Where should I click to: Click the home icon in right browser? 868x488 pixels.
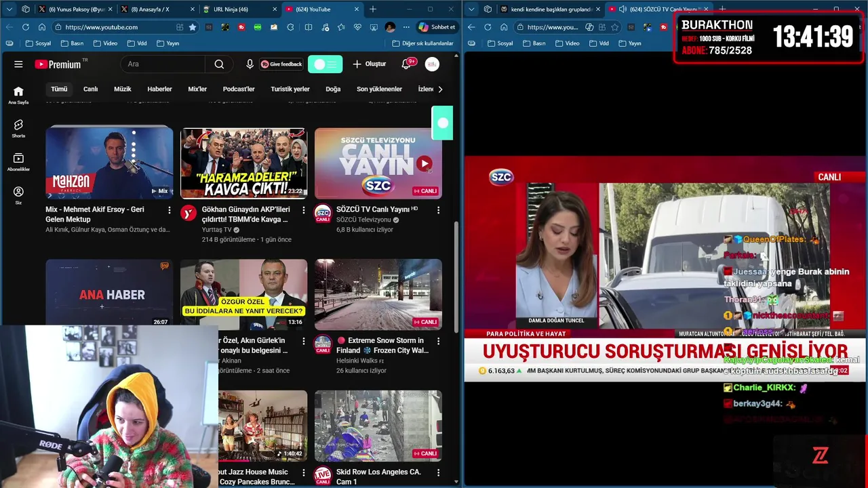504,27
